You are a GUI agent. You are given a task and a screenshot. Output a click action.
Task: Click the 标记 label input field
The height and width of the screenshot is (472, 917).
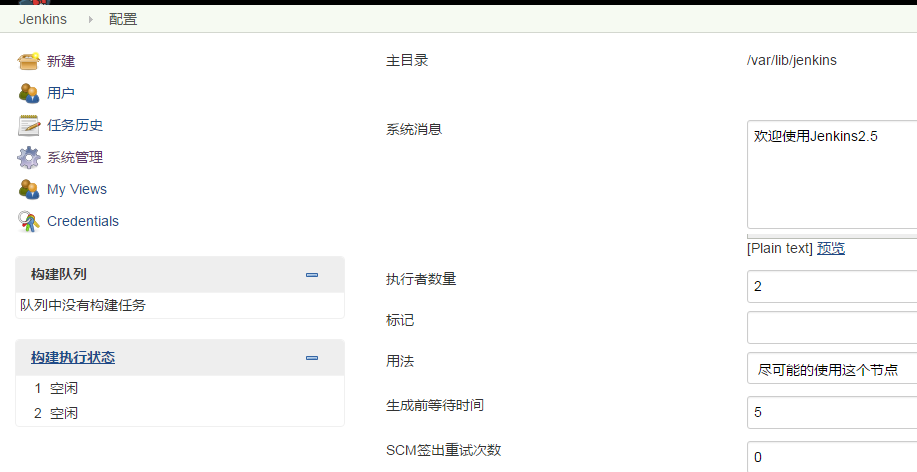(x=832, y=328)
